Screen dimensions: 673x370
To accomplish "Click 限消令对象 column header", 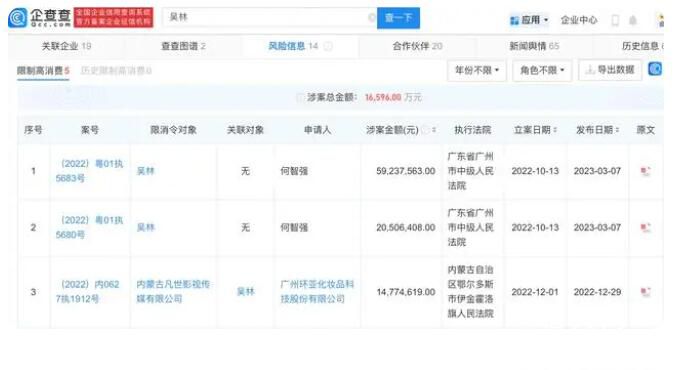I will tap(173, 130).
